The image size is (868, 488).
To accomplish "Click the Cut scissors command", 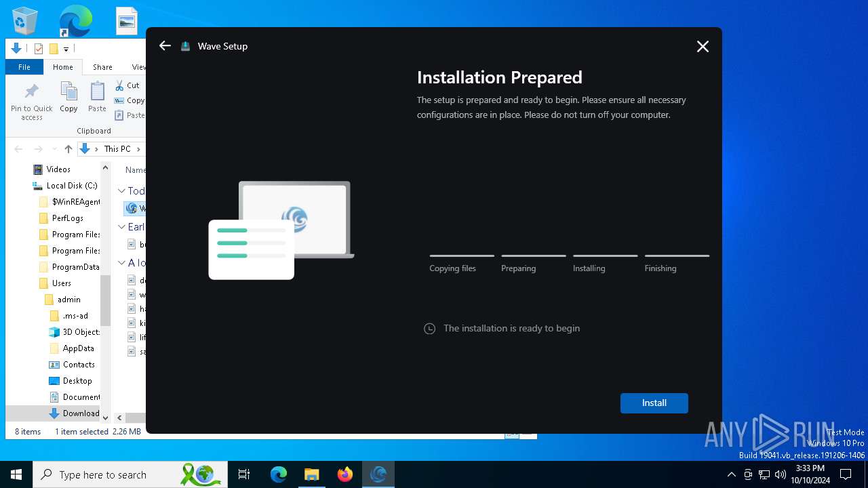I will tap(127, 85).
